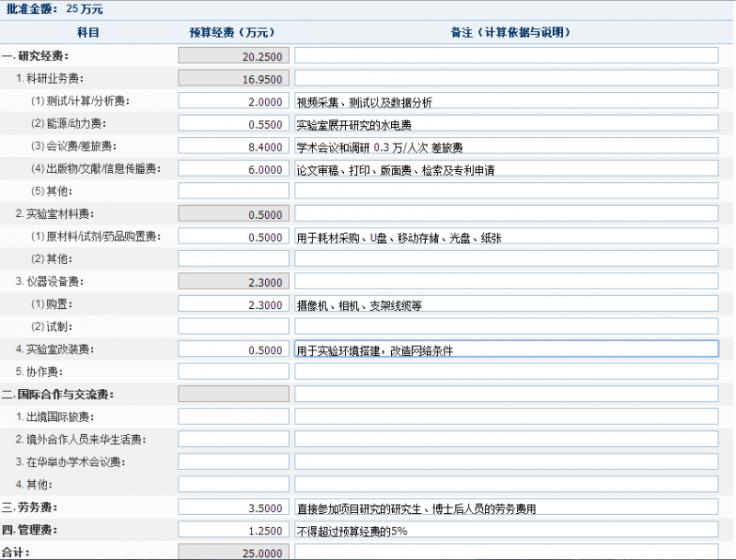This screenshot has width=736, height=560.
Task: Click the remark reading 摄像机、相机、支架线缆等
Action: (506, 304)
